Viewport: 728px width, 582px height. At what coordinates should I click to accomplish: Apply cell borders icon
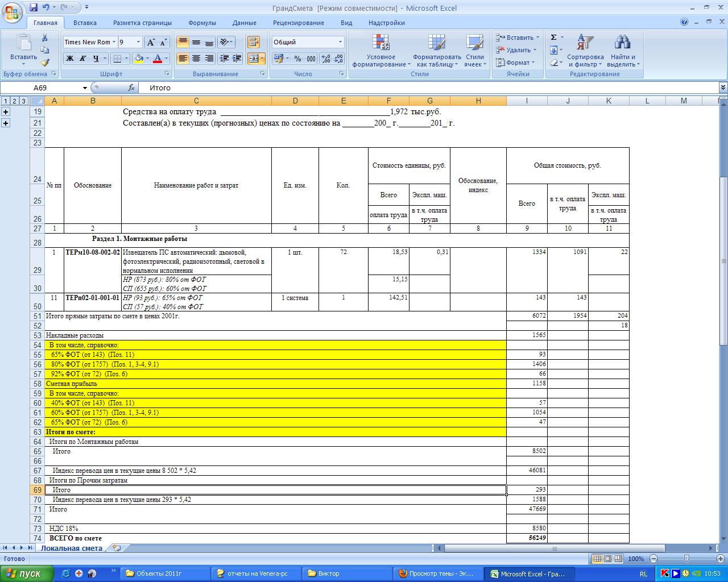117,58
